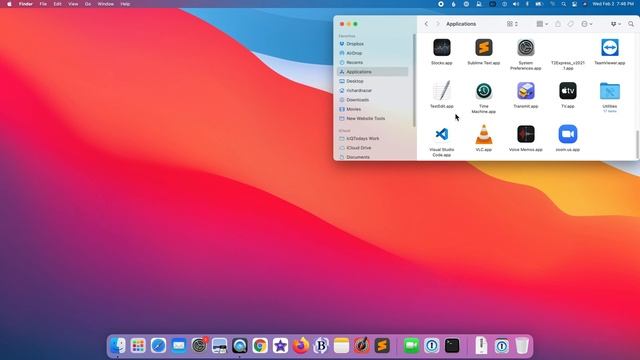This screenshot has height=360, width=640.
Task: Open the Apple menu
Action: tap(9, 4)
